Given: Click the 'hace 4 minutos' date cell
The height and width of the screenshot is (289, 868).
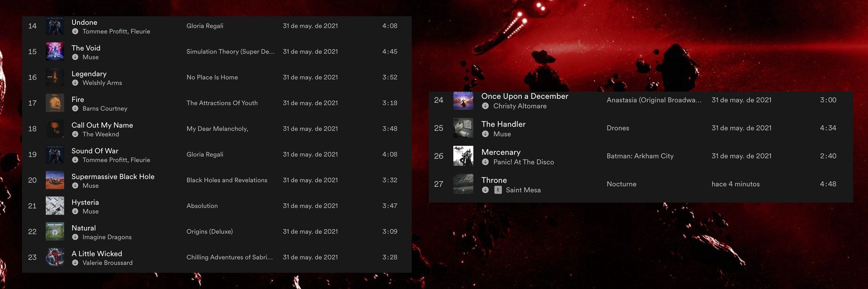Looking at the screenshot, I should (x=736, y=184).
